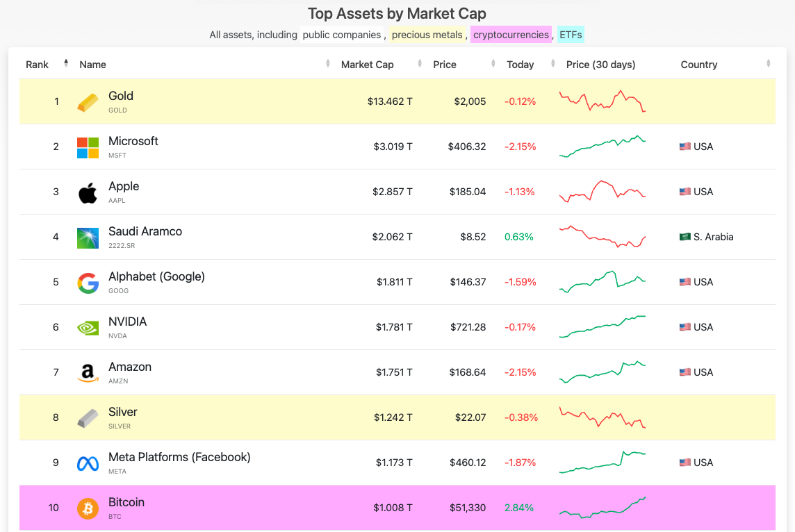This screenshot has width=795, height=532.
Task: Select NVIDIA price $721.28
Action: (468, 327)
